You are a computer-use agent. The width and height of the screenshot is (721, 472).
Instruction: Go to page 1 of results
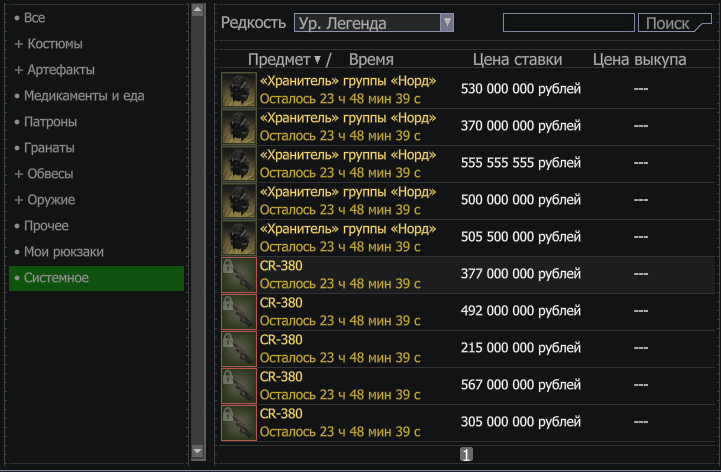[466, 455]
